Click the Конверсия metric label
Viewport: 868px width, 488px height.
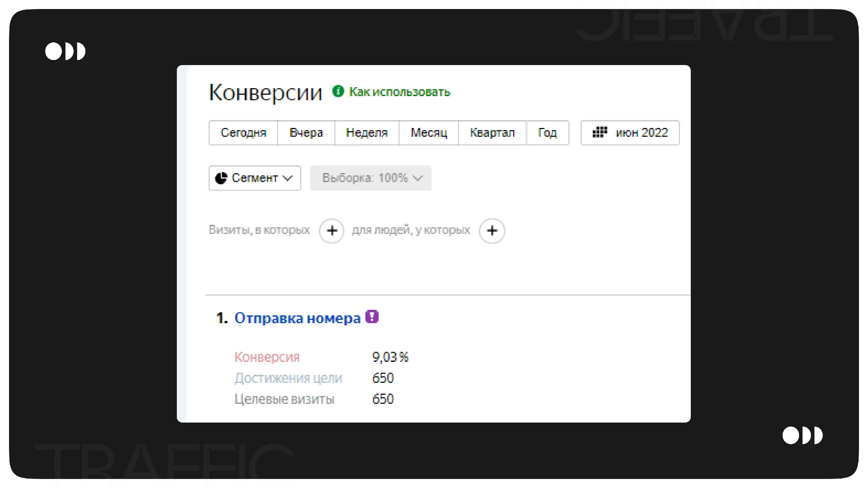pos(267,357)
